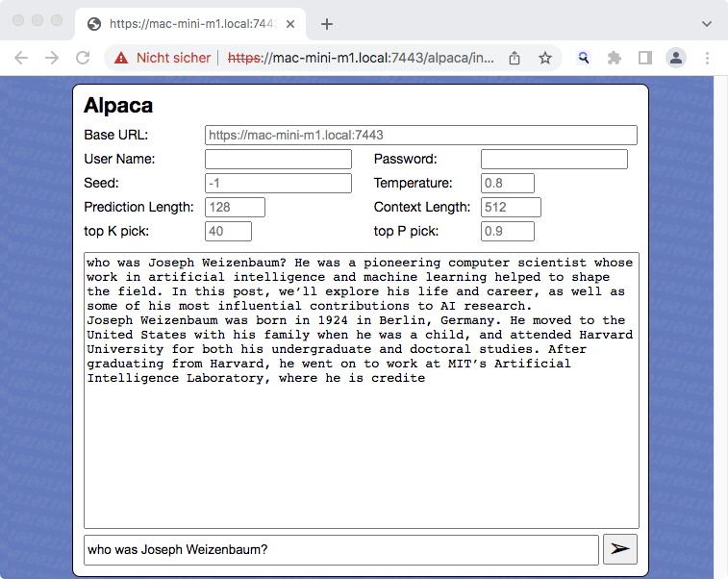The image size is (728, 579).
Task: Click the 'Password:' label
Action: coord(405,160)
